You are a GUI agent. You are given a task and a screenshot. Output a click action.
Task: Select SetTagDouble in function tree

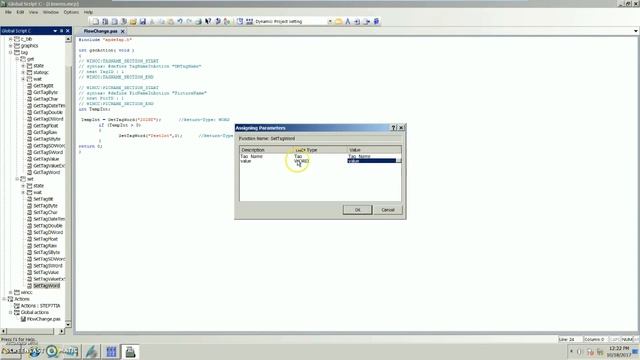48,226
